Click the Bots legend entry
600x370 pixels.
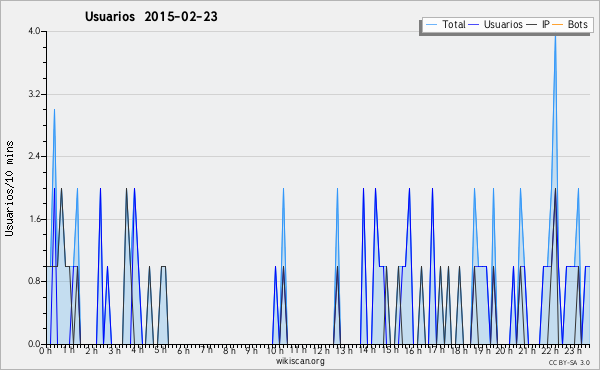(570, 24)
